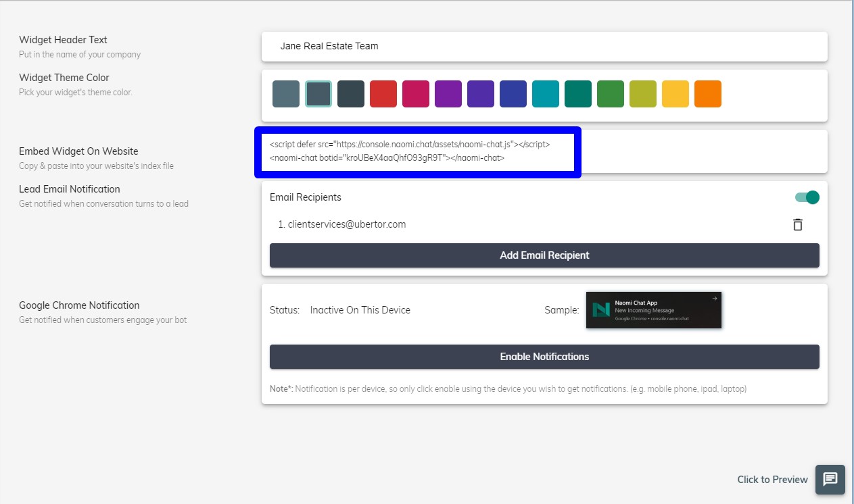This screenshot has width=854, height=504.
Task: Click Add Email Recipient button
Action: pos(544,255)
